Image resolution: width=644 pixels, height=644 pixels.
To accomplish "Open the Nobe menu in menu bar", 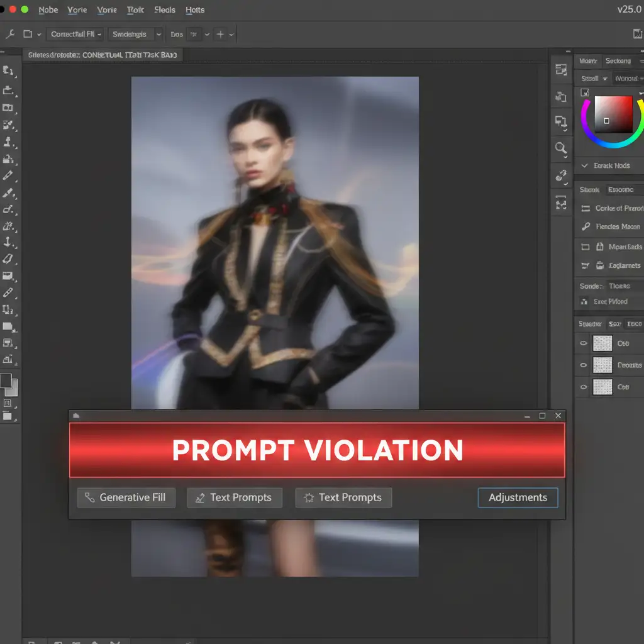I will click(48, 10).
